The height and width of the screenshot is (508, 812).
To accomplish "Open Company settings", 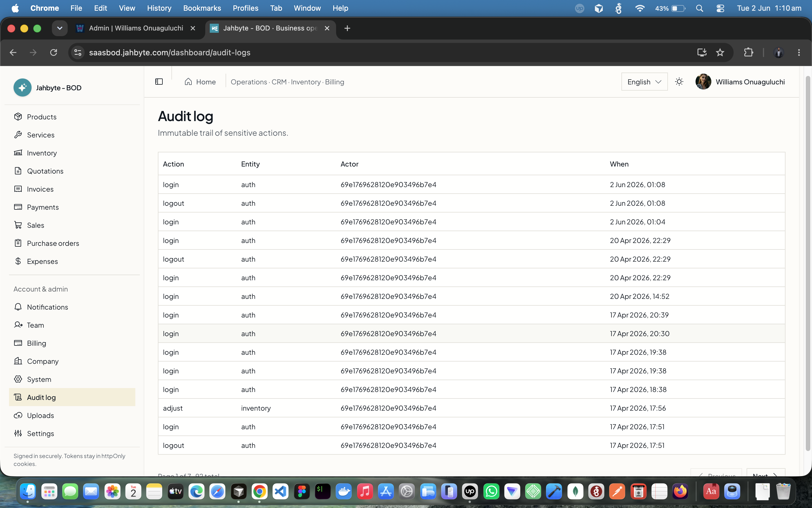I will click(x=72, y=361).
